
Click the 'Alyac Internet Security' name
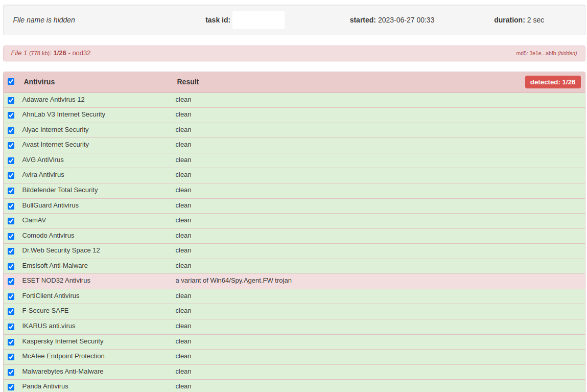(x=55, y=130)
